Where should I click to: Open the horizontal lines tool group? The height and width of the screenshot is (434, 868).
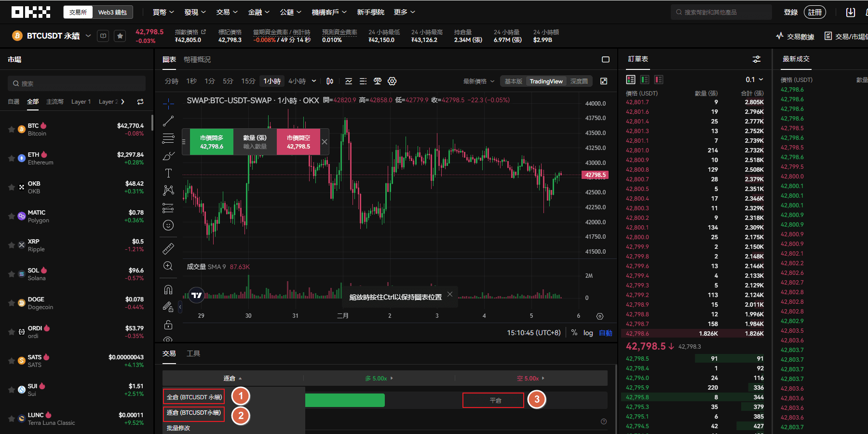coord(168,138)
